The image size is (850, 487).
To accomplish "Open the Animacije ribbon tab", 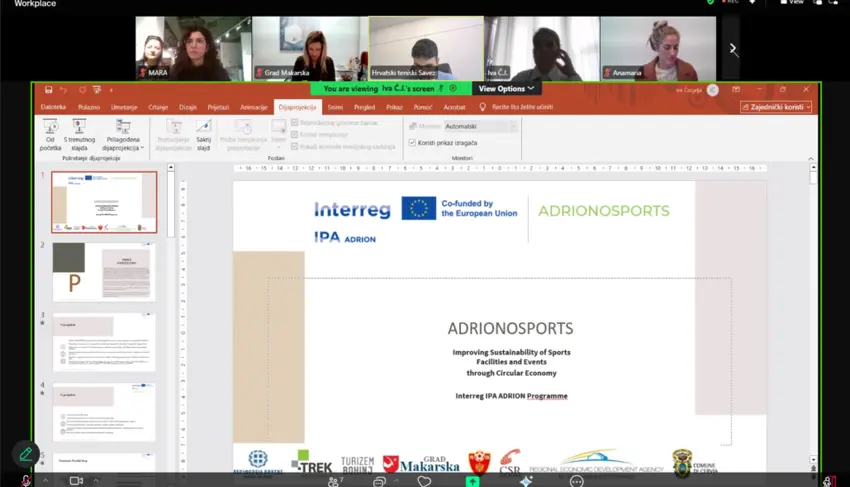I will point(254,107).
